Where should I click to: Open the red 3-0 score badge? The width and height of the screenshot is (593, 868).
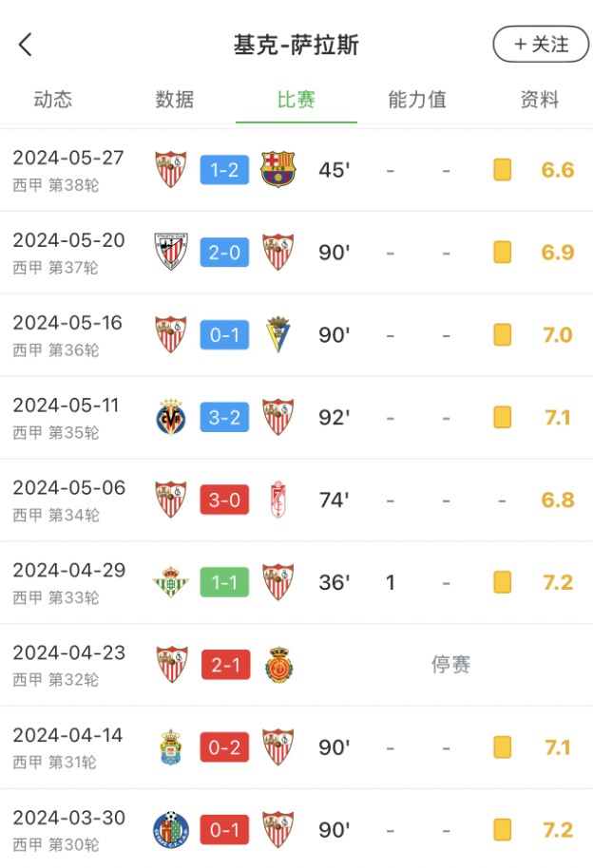click(224, 500)
